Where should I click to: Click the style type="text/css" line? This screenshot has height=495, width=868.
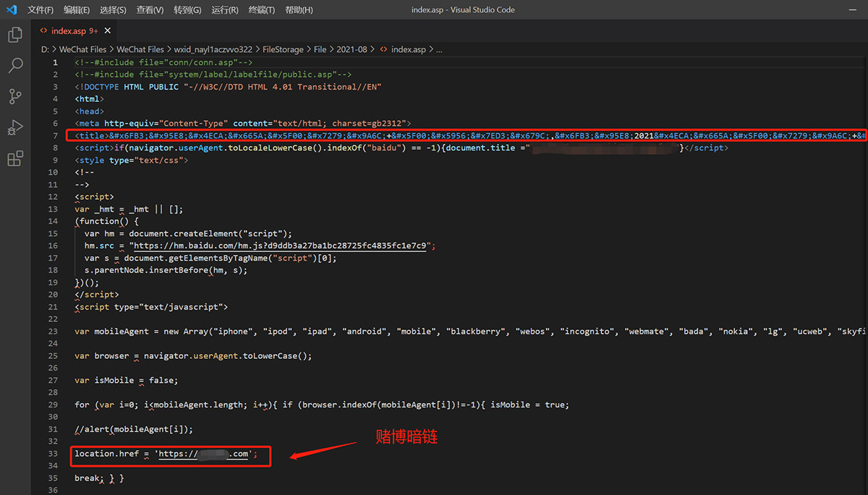[x=132, y=160]
